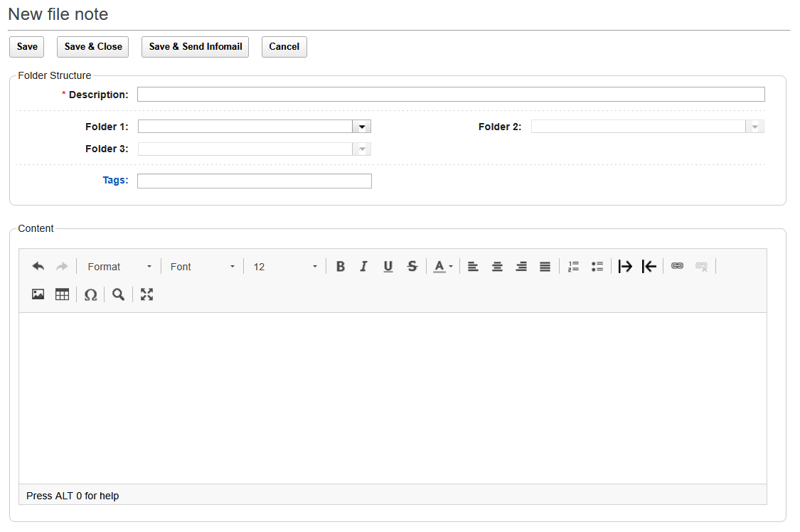Click the Undo arrow icon

pyautogui.click(x=38, y=267)
